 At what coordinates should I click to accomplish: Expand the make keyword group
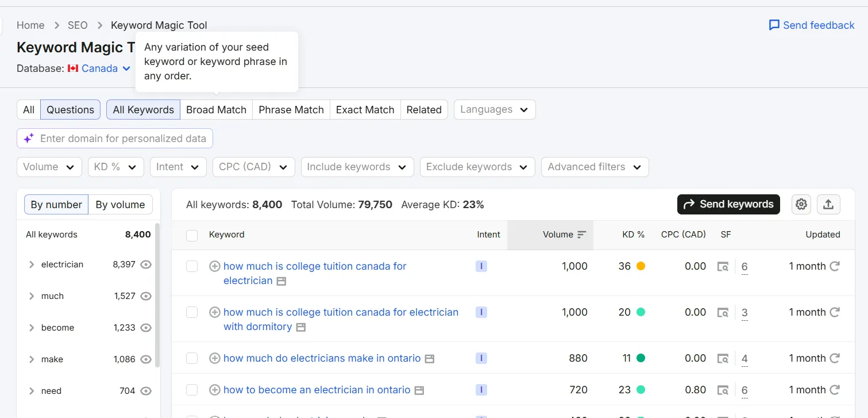pos(32,359)
